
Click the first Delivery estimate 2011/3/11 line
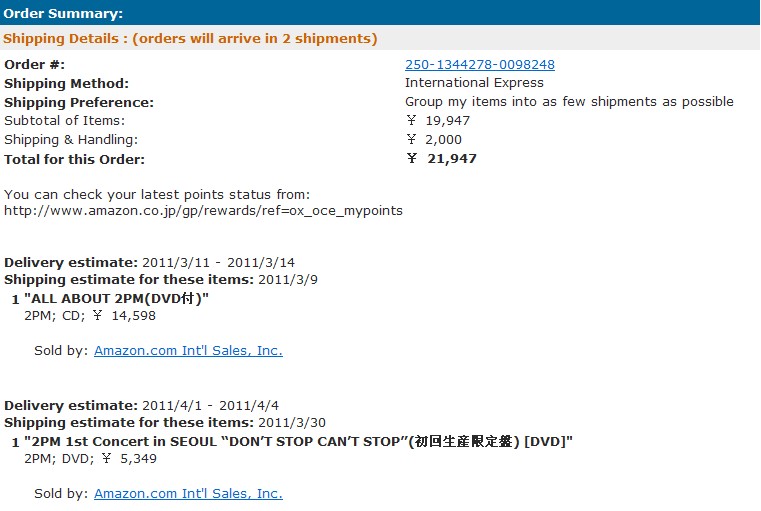(149, 263)
